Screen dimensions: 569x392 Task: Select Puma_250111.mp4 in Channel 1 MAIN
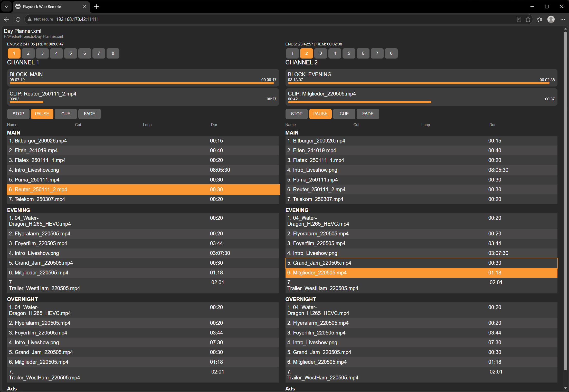[143, 180]
